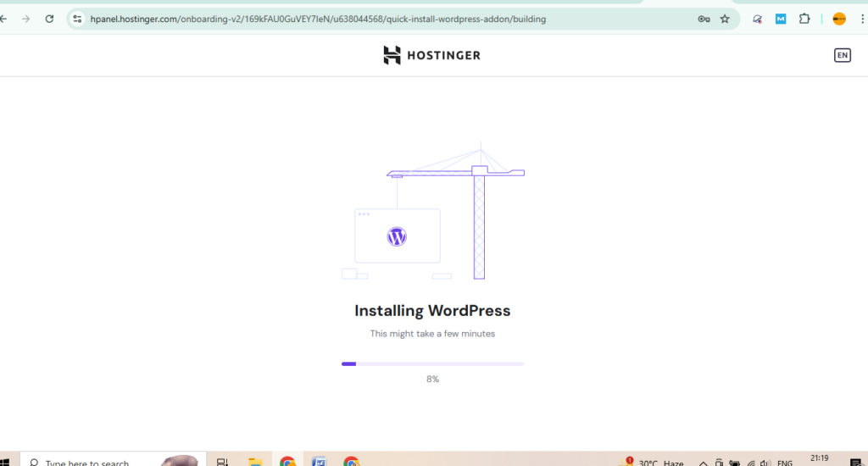Click the Hostinger logo
The height and width of the screenshot is (466, 868).
(431, 55)
